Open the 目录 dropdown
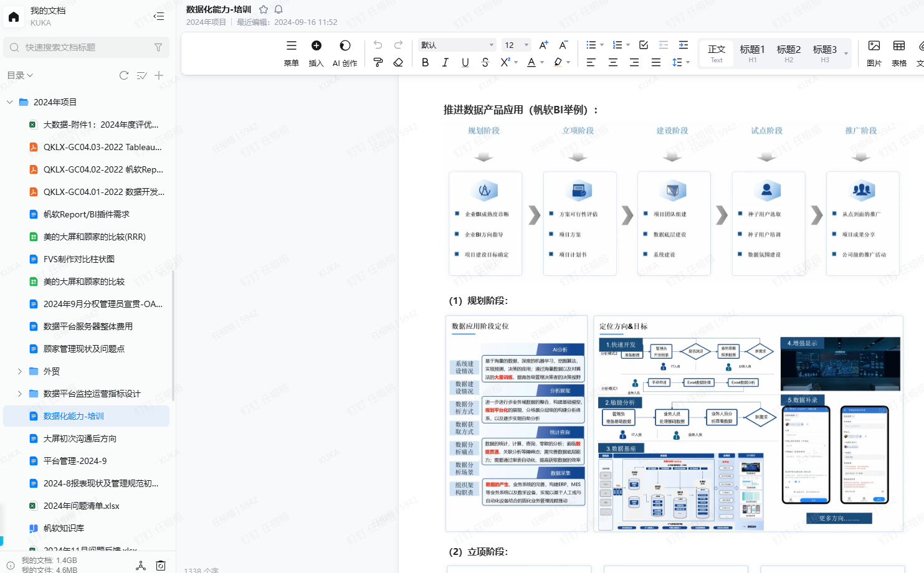Screen dimensions: 924x573 20,75
